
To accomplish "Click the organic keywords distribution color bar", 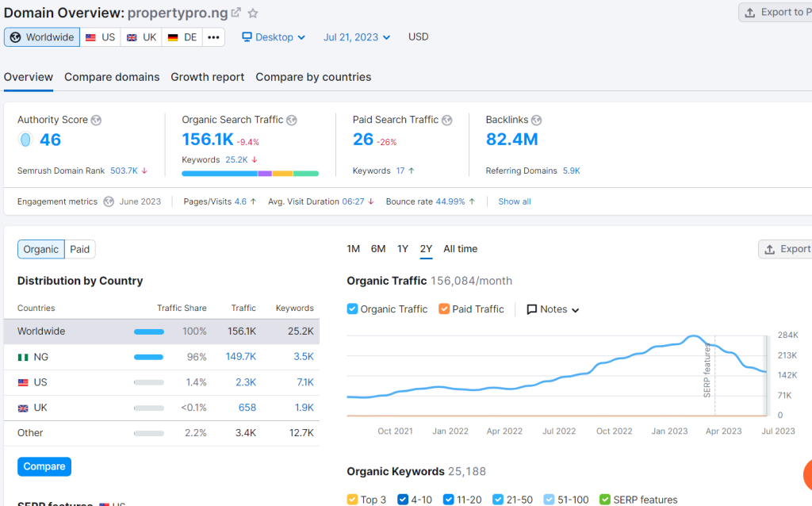I will pyautogui.click(x=250, y=174).
